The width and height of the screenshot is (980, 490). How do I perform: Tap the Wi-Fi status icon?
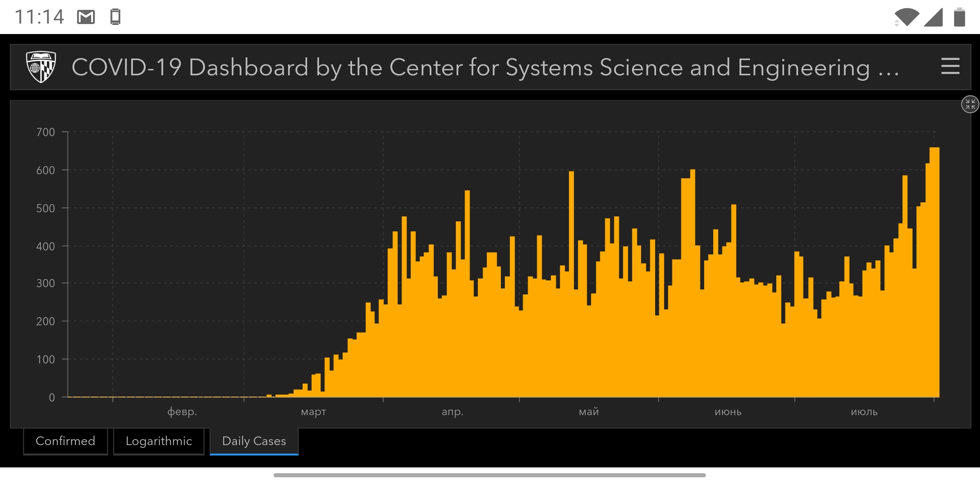(906, 17)
